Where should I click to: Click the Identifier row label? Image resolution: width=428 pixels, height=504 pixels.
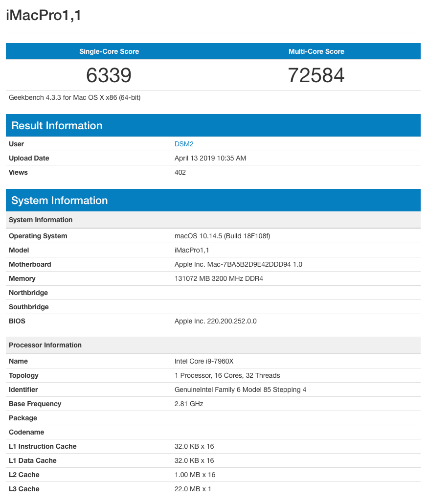[23, 389]
